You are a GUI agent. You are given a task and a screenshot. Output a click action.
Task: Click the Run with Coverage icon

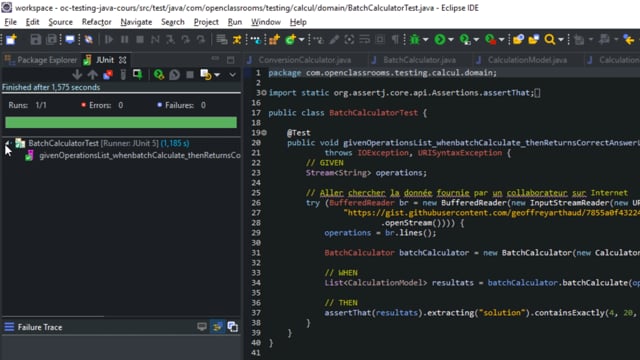pyautogui.click(x=465, y=40)
